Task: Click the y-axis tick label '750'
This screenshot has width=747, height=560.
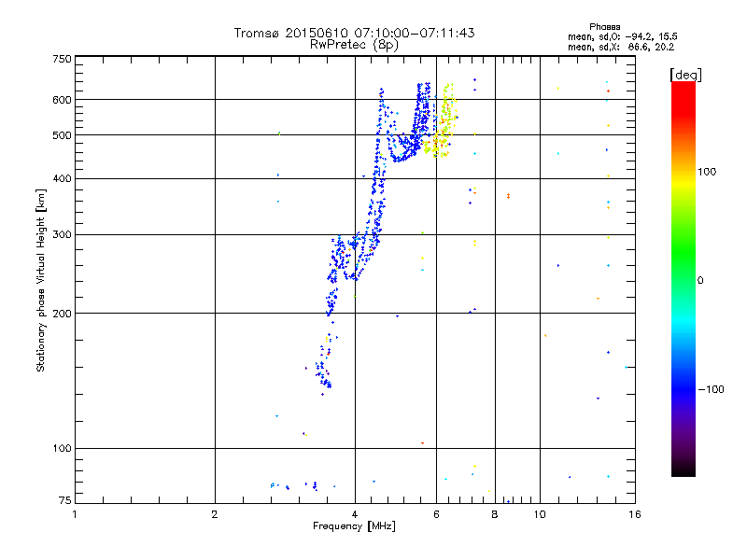Action: point(62,59)
